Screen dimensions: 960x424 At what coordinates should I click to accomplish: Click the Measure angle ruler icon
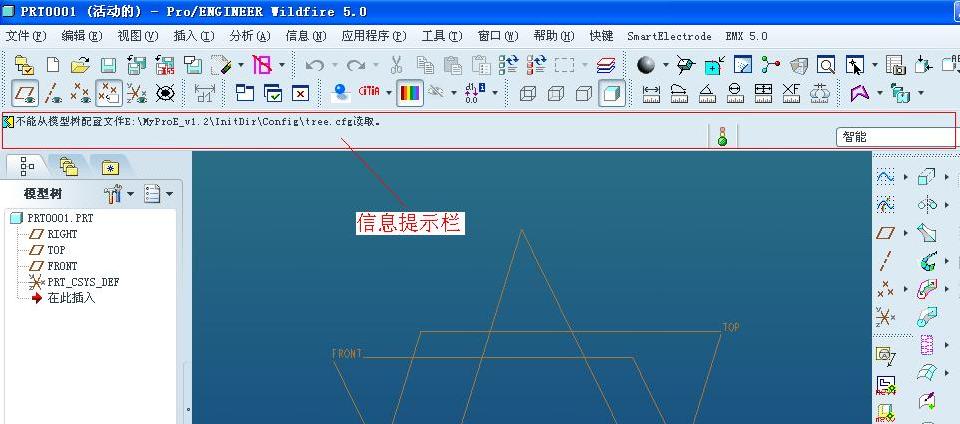click(x=707, y=93)
